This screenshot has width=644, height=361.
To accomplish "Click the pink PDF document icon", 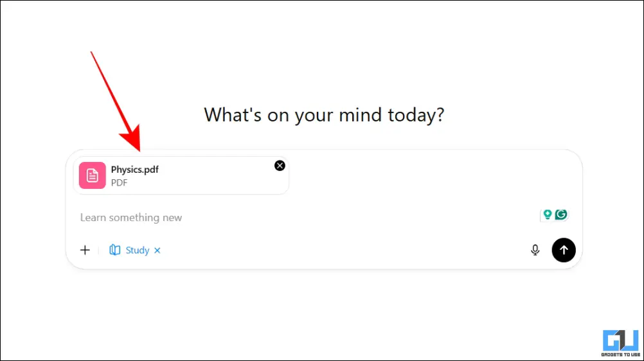I will 93,175.
